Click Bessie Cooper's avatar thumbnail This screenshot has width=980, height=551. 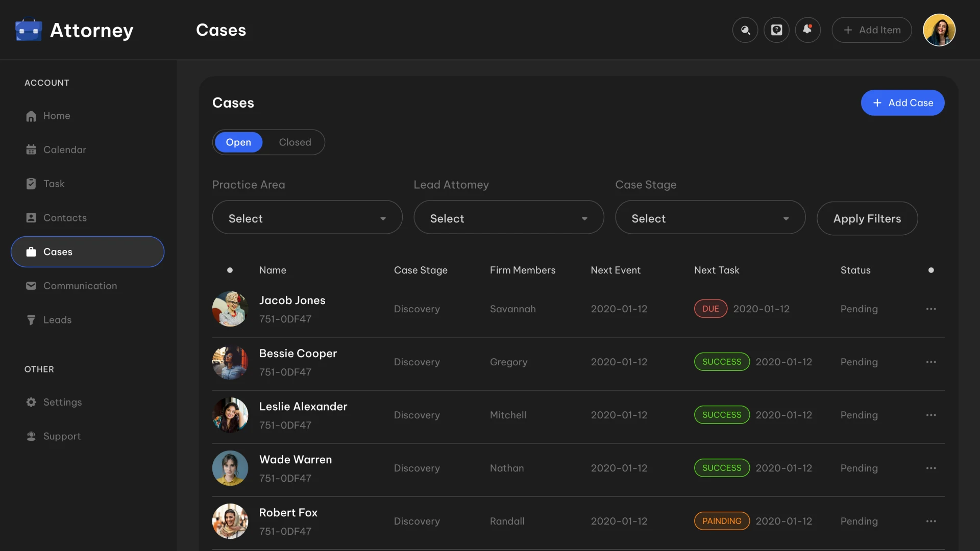tap(230, 362)
